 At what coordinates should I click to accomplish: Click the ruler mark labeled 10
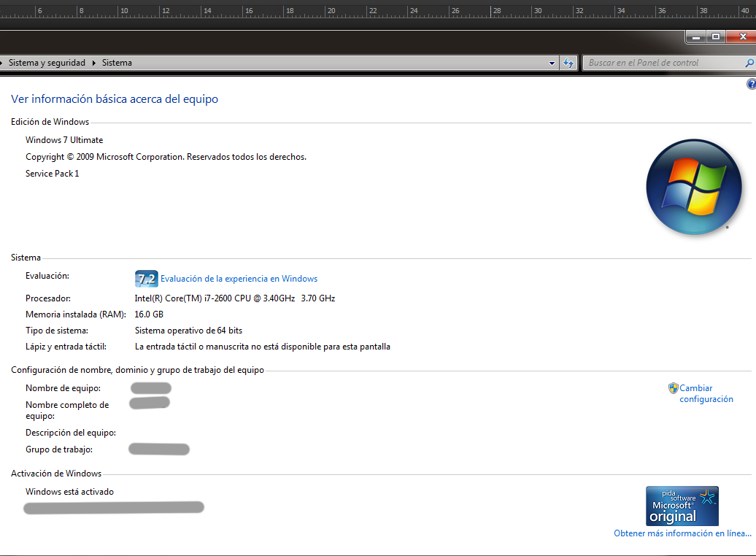click(x=124, y=11)
